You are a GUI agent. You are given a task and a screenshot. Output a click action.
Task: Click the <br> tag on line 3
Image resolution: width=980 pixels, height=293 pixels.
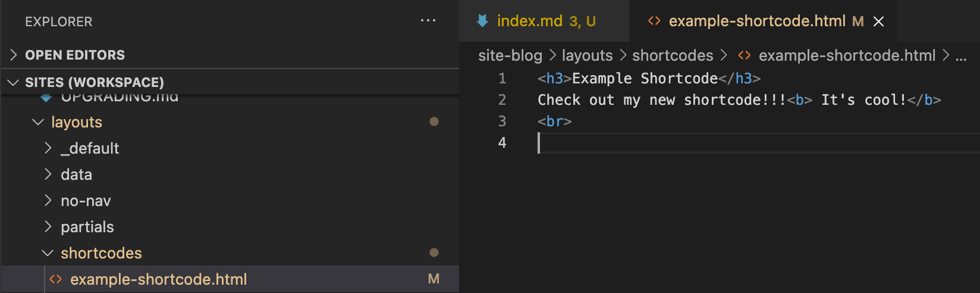tap(555, 121)
